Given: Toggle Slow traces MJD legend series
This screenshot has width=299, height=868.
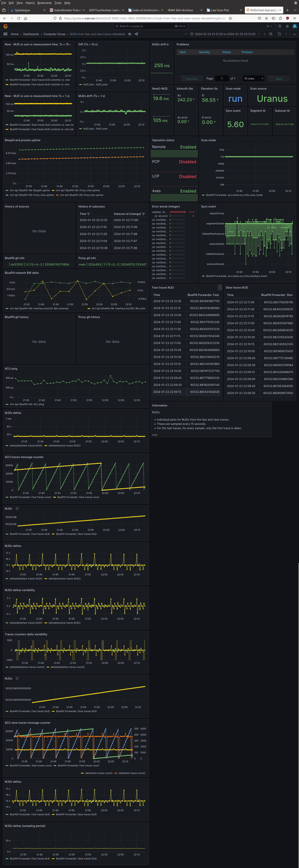Looking at the screenshot, I should [76, 534].
